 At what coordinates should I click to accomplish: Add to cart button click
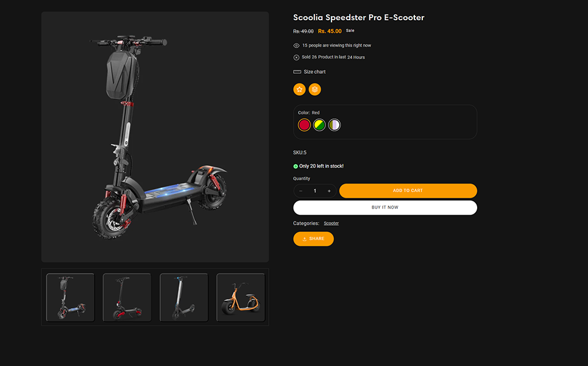[408, 191]
